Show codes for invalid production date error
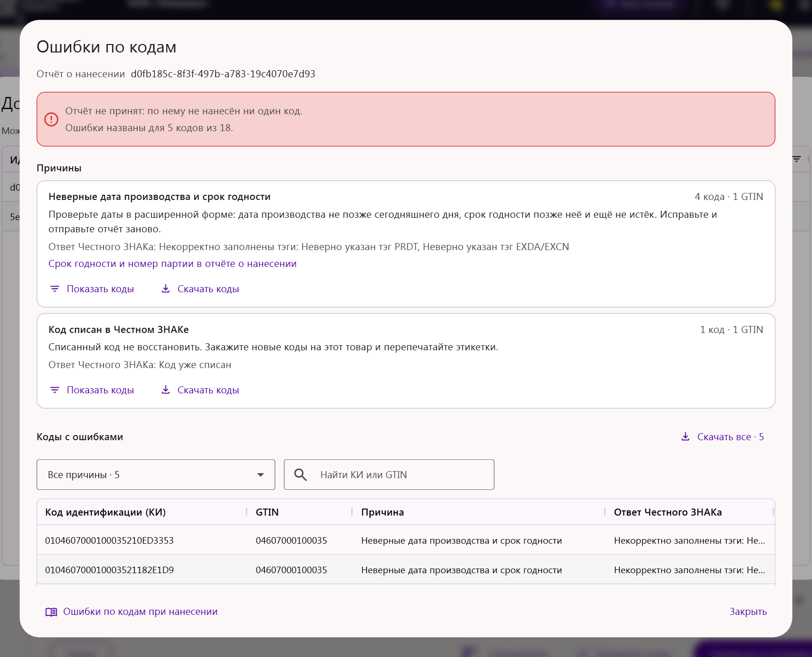The image size is (812, 657). click(x=92, y=289)
